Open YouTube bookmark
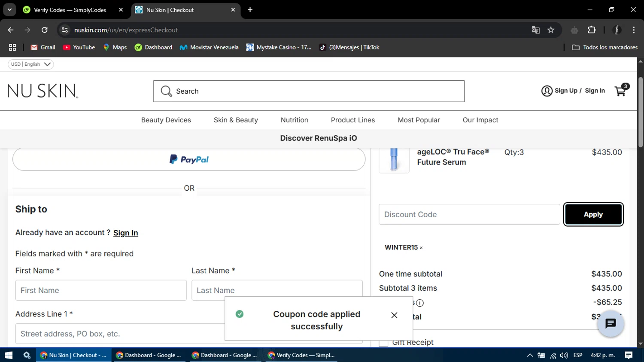Screen dimensions: 644x362 pos(79,47)
